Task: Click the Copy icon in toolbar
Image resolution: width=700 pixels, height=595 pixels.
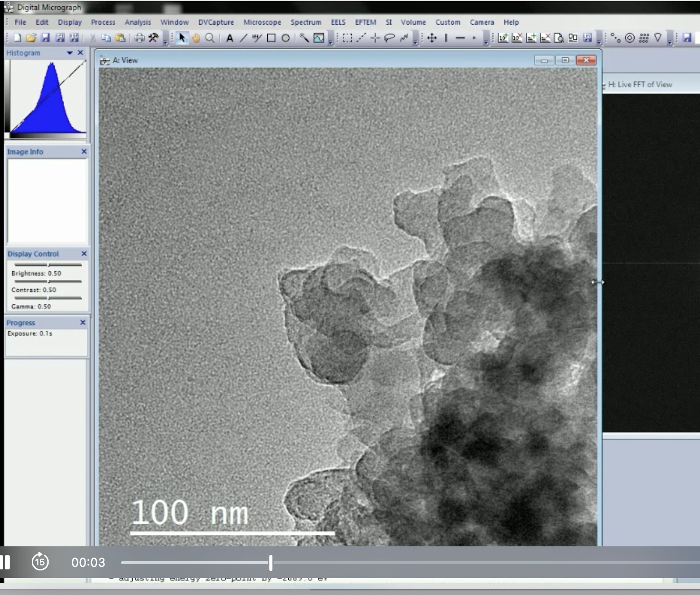Action: point(106,38)
